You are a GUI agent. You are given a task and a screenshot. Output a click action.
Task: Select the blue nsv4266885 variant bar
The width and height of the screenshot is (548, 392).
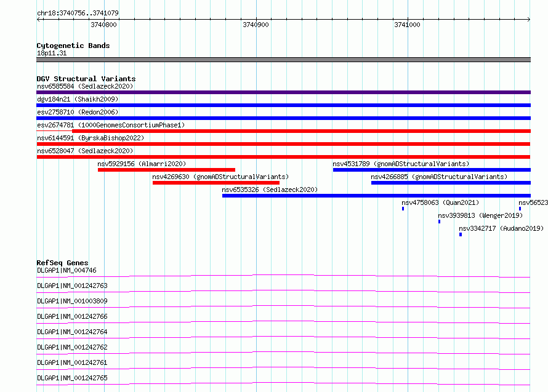(451, 183)
